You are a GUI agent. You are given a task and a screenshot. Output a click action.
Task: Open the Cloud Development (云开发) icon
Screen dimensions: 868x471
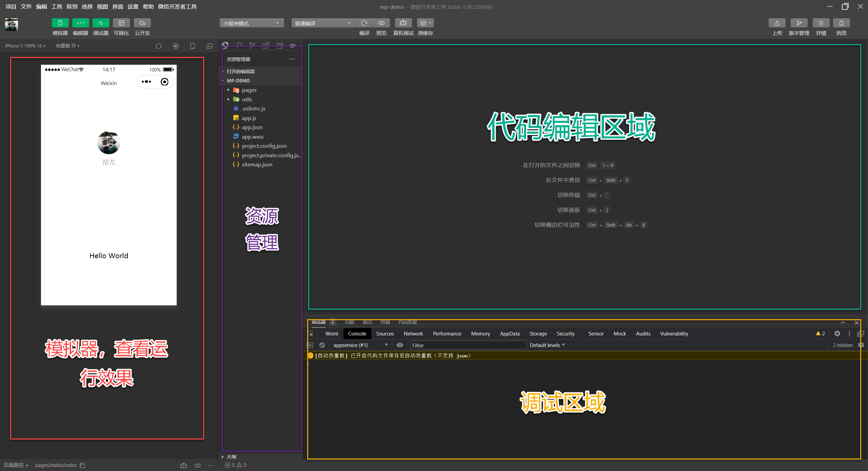pos(142,23)
